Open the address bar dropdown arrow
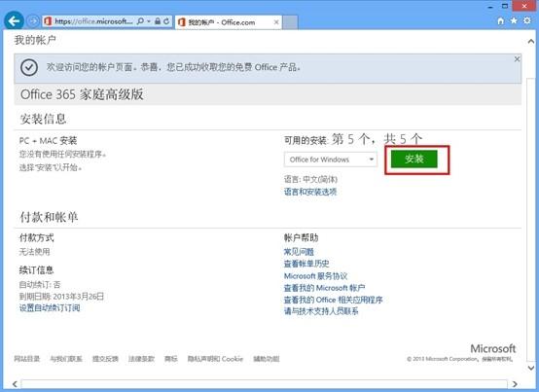 [x=149, y=21]
